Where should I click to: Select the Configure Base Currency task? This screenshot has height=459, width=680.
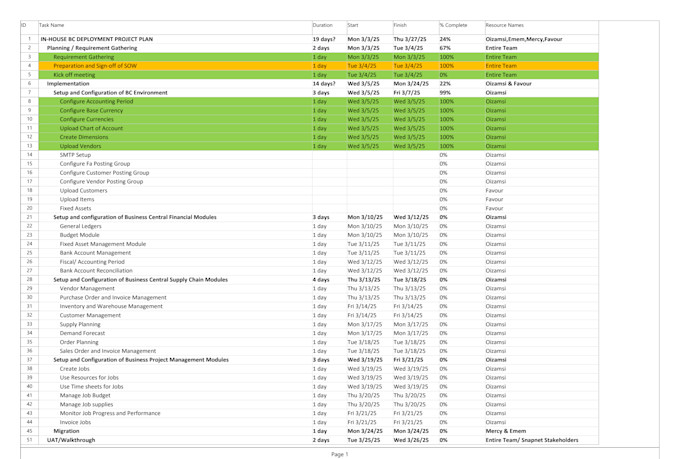coord(91,111)
